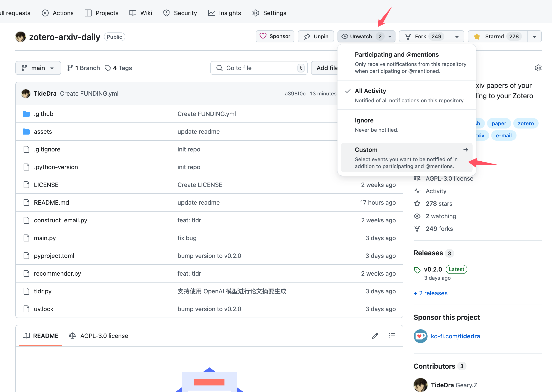The height and width of the screenshot is (392, 552).
Task: Click the 4 Tags tag icon
Action: click(108, 68)
